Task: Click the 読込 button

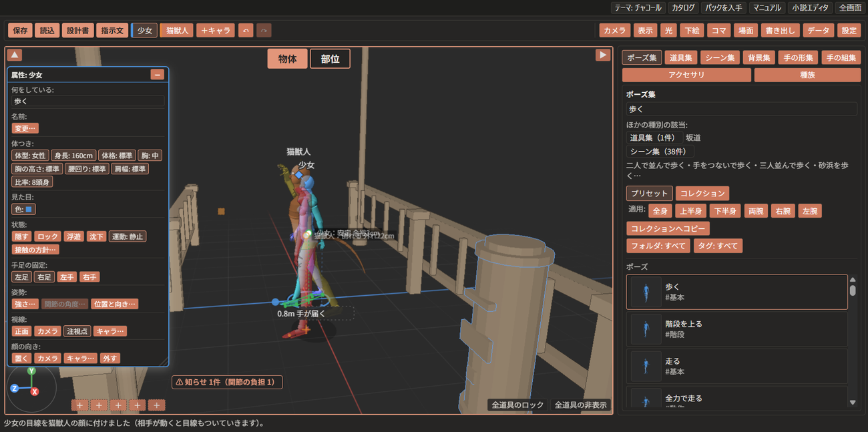Action: pos(47,31)
